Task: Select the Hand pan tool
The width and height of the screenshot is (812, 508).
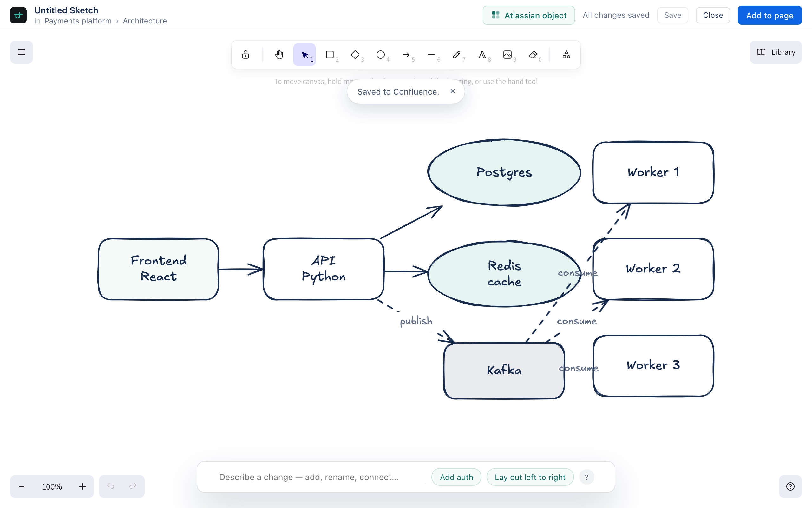Action: pyautogui.click(x=279, y=54)
